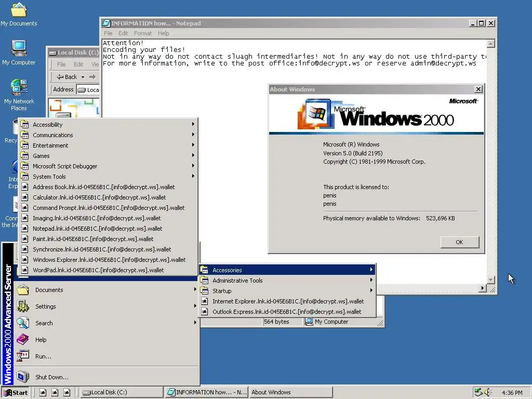
Task: Switch to INFORMATION how... Notepad taskbar button
Action: tap(206, 393)
